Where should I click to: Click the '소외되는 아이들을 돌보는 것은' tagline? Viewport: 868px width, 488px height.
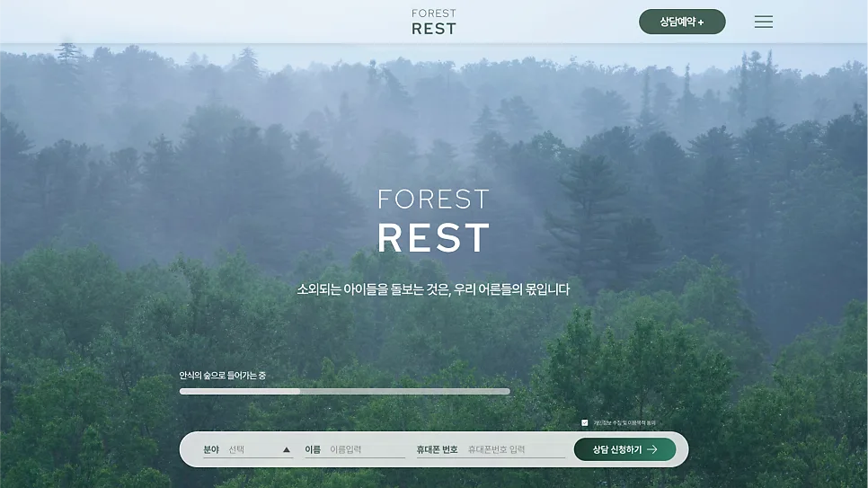373,289
